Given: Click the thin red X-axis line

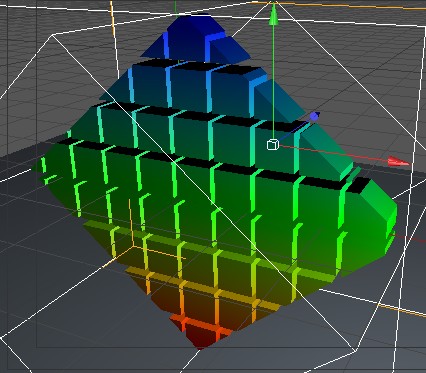Looking at the screenshot, I should [333, 153].
